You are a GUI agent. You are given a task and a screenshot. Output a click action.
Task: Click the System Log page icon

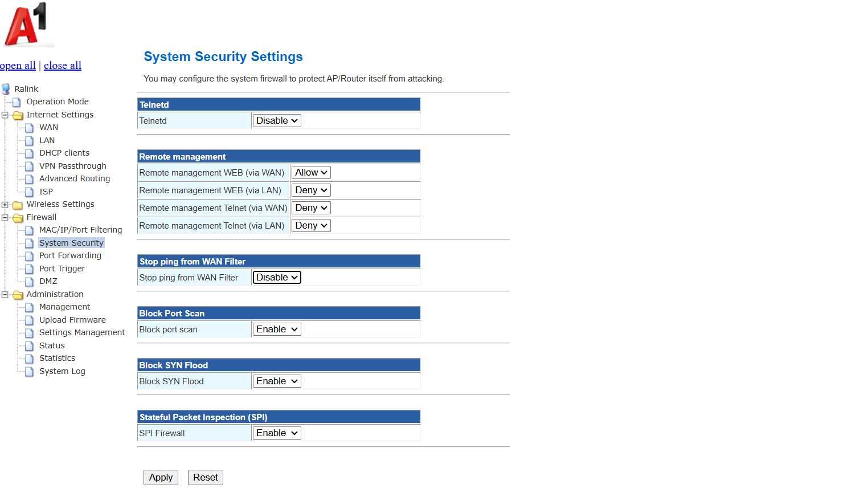coord(30,372)
